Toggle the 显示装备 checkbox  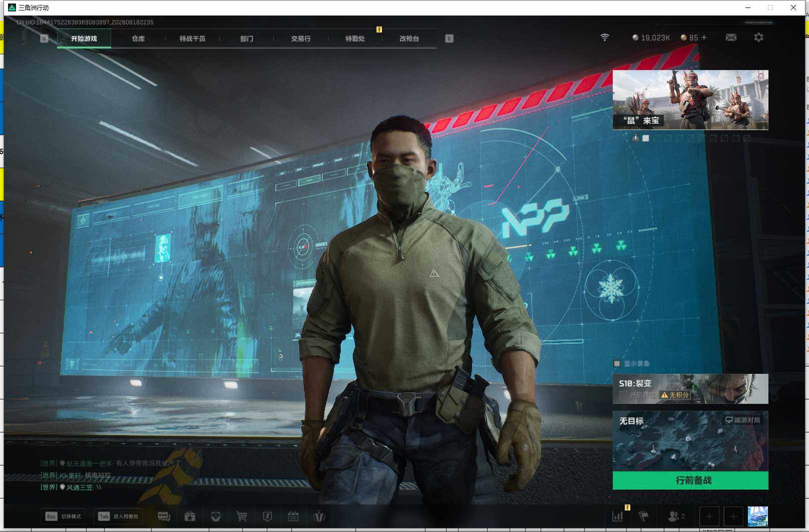click(617, 364)
